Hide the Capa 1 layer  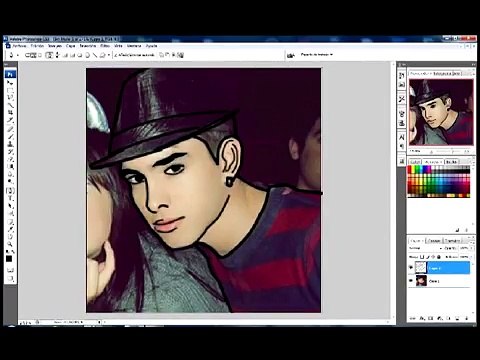click(x=411, y=280)
